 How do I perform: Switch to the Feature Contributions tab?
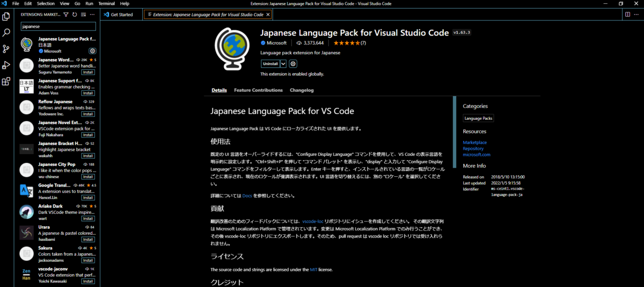(x=258, y=90)
